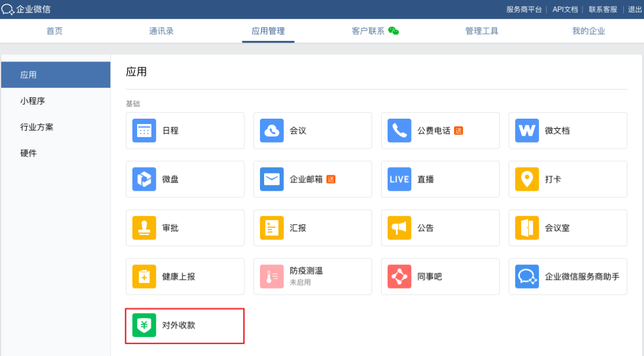The height and width of the screenshot is (356, 644).
Task: Choose 行业方案 from the sidebar
Action: [37, 127]
